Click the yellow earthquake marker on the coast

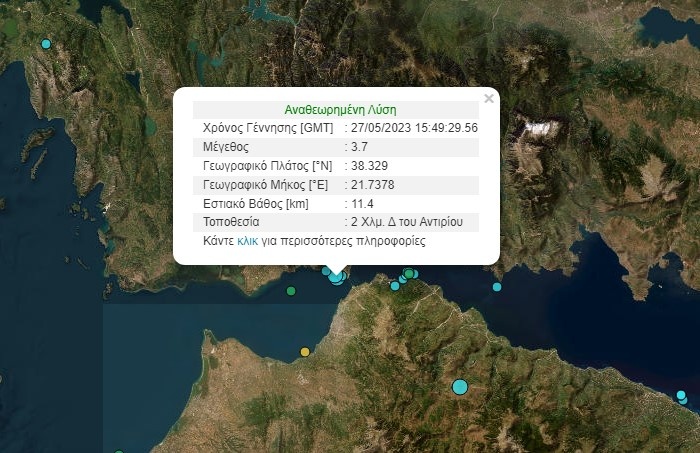(305, 352)
